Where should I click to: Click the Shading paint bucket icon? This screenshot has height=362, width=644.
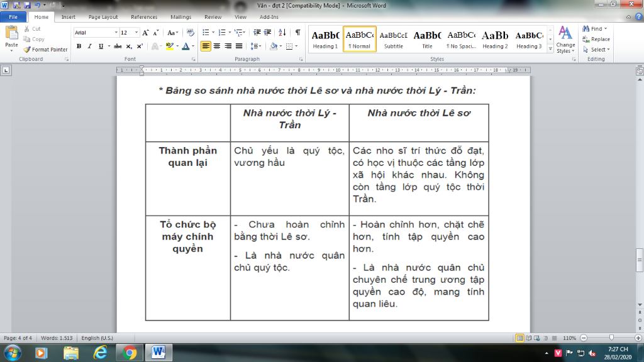(274, 46)
